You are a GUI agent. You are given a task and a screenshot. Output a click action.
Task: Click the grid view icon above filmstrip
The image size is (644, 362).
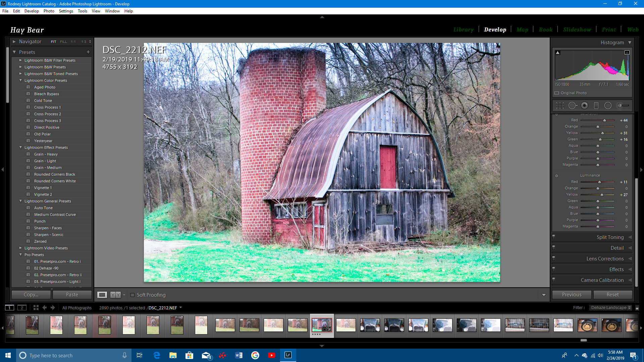(x=36, y=308)
